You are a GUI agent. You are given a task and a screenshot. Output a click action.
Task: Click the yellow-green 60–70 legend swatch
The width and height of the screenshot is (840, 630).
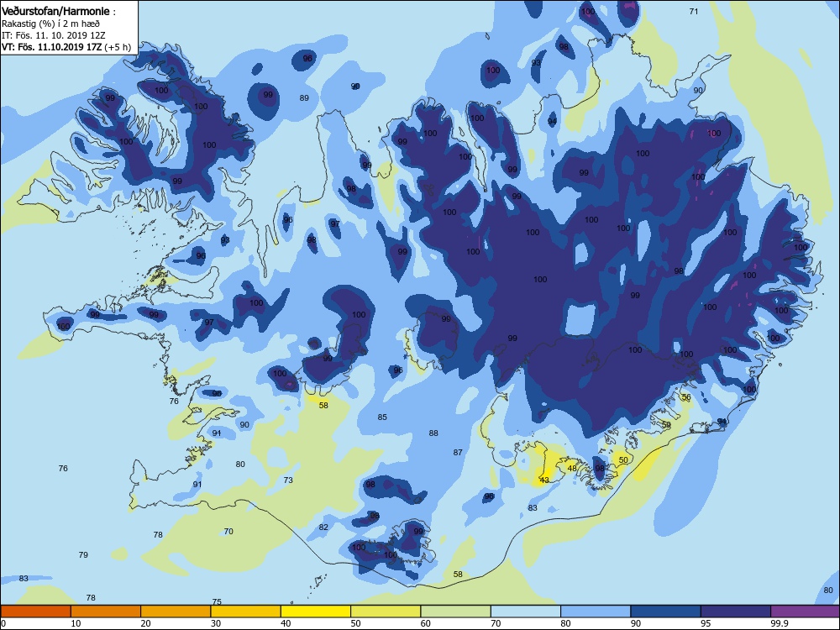pos(456,612)
